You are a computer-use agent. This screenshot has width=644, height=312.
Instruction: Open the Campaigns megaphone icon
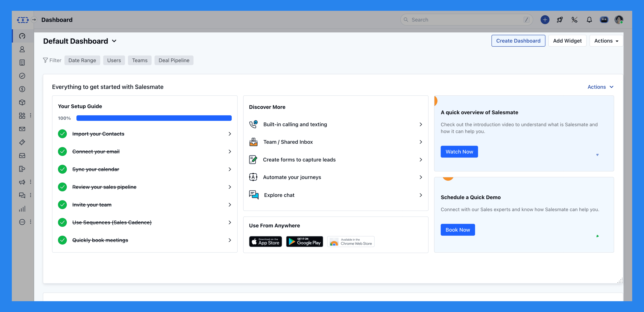coord(22,182)
